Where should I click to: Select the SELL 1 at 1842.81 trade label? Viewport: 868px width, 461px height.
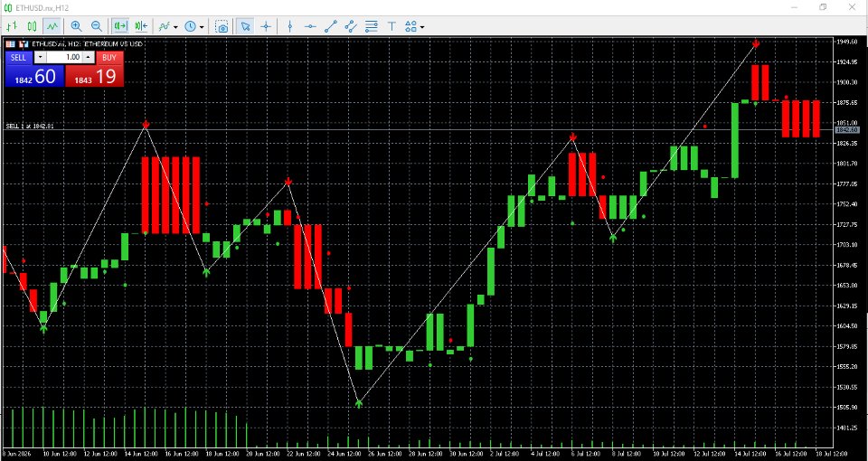30,127
